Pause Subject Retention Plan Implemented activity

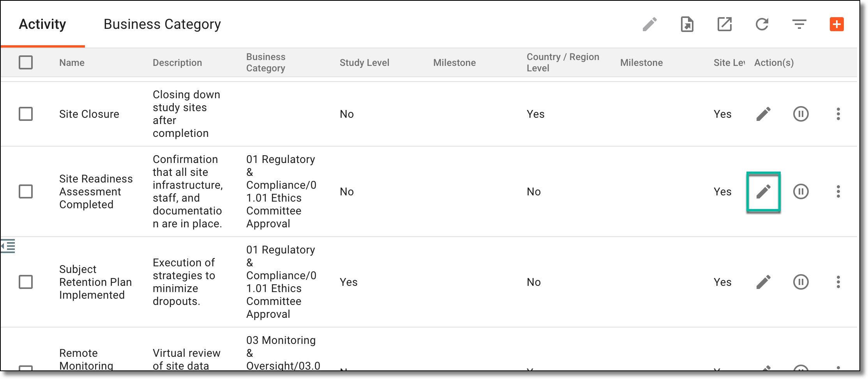tap(801, 282)
